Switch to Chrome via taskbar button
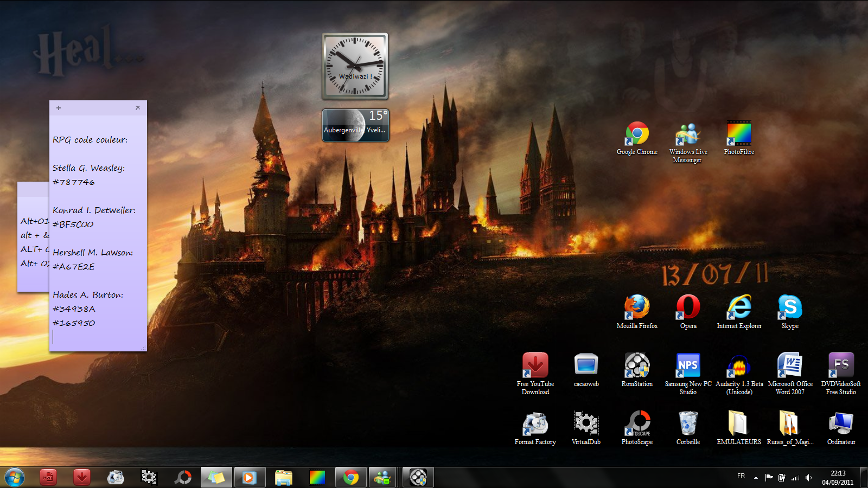 [x=351, y=477]
